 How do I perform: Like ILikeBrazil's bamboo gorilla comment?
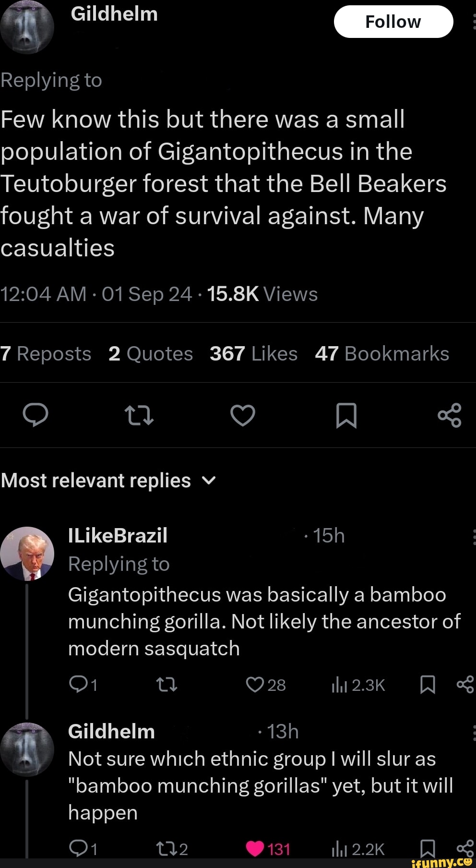click(254, 684)
